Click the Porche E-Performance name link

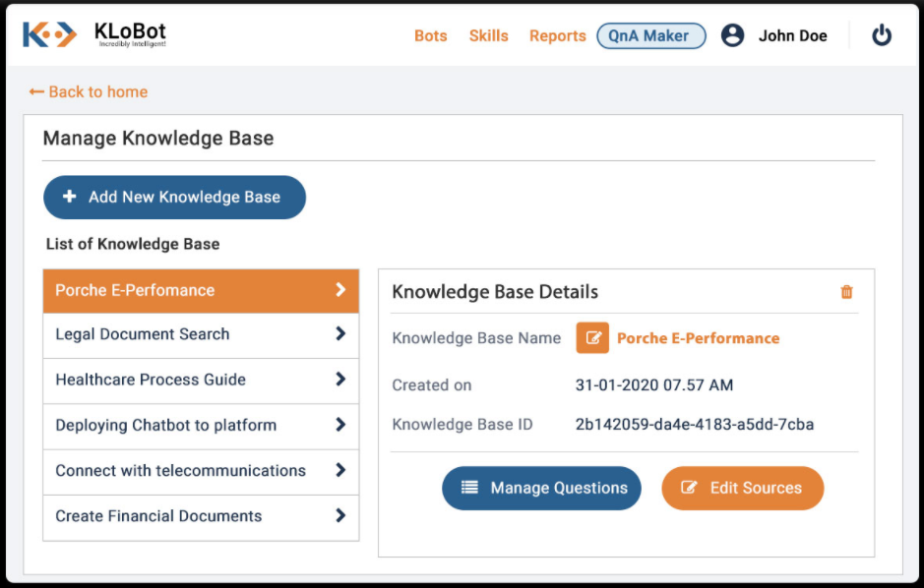[698, 338]
